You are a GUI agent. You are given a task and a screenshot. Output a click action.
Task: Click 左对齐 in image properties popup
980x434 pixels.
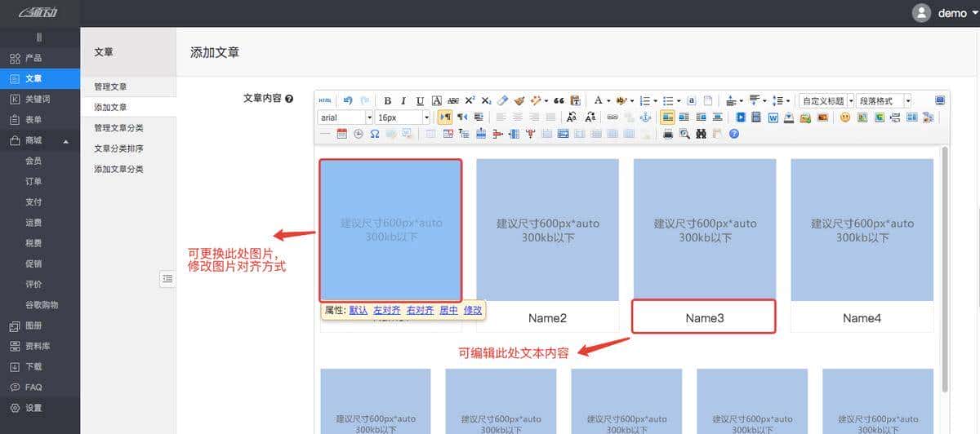click(387, 310)
